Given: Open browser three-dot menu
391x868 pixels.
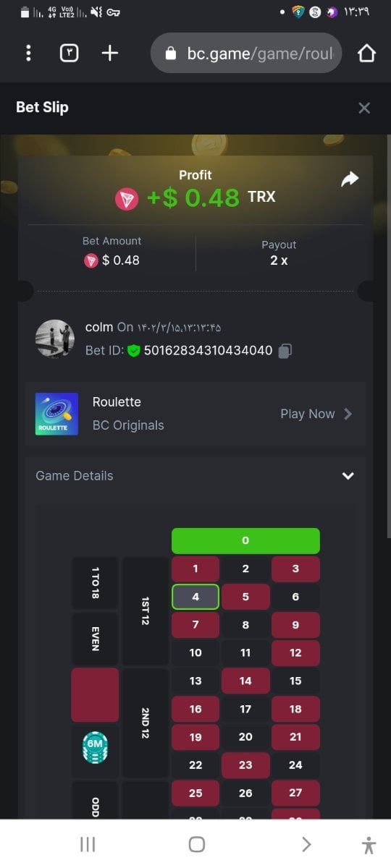Looking at the screenshot, I should click(28, 53).
